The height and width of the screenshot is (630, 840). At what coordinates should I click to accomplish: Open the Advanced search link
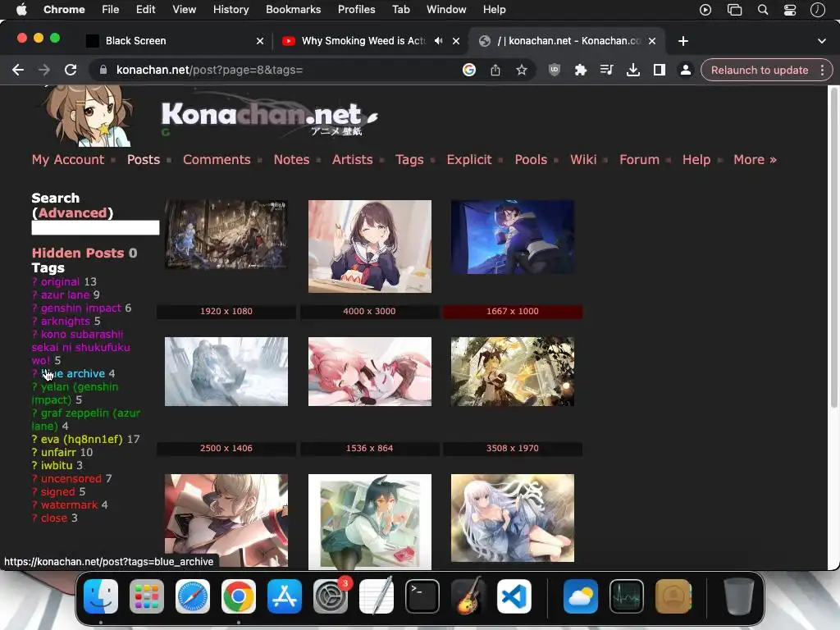[72, 212]
